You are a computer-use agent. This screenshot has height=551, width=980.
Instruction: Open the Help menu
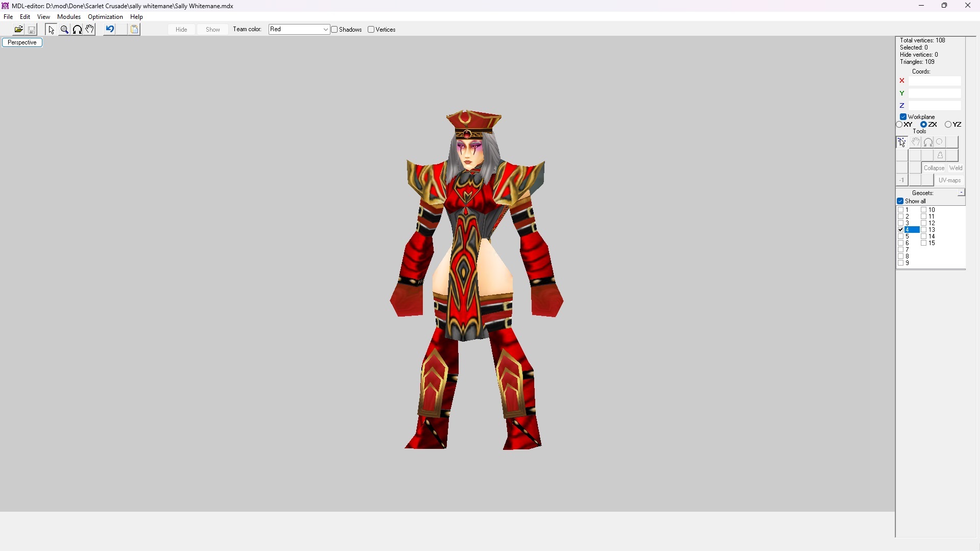(x=137, y=17)
